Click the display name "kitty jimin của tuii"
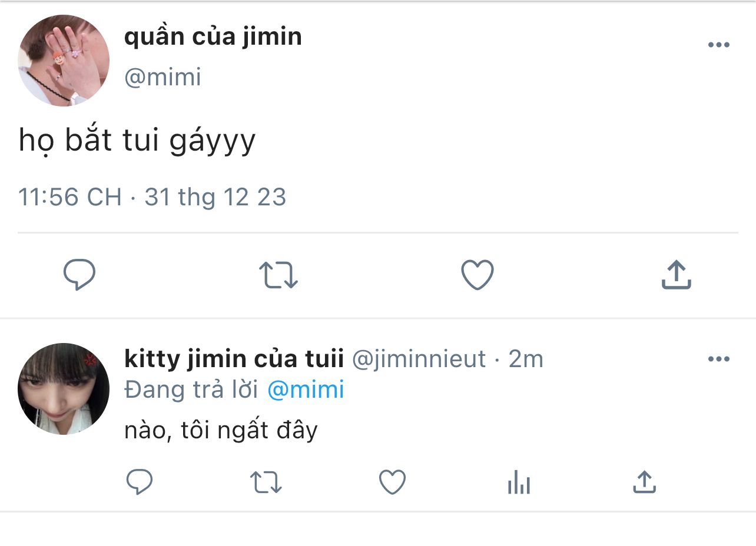 tap(234, 359)
